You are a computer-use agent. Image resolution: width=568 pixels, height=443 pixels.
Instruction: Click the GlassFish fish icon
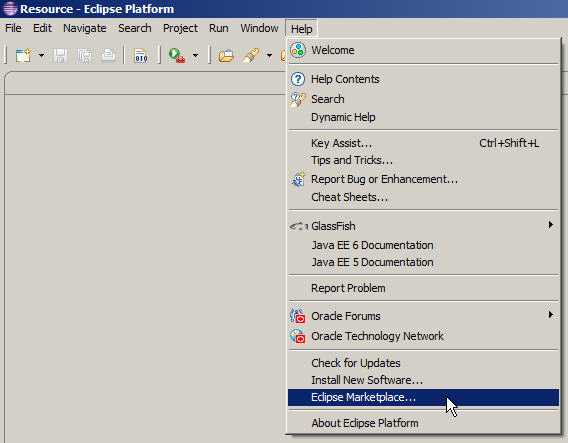click(x=298, y=227)
